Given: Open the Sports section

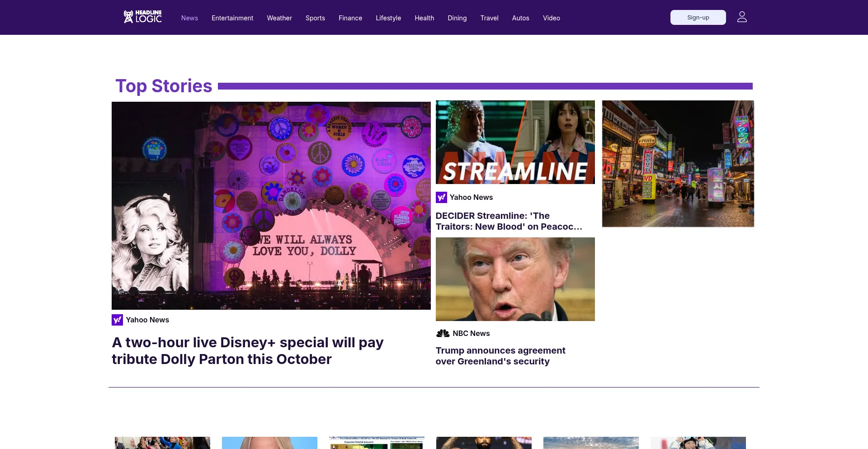Looking at the screenshot, I should [x=315, y=18].
